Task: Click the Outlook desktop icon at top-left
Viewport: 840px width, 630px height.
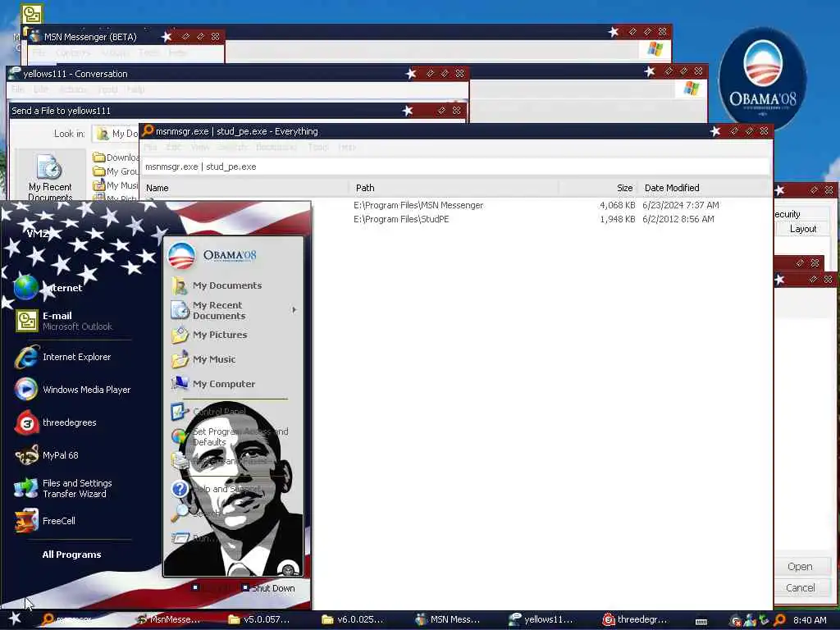Action: [32, 14]
